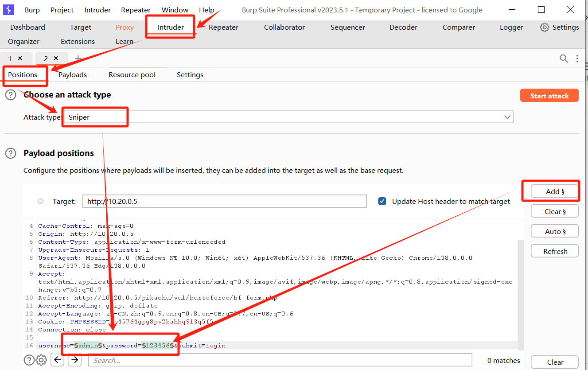This screenshot has width=588, height=370.
Task: Open the Learn tab
Action: 125,42
